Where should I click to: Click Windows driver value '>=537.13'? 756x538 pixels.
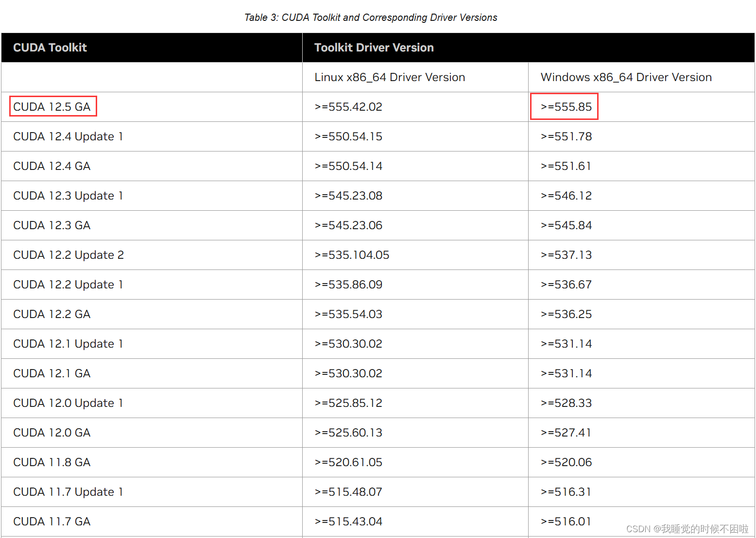(x=567, y=255)
